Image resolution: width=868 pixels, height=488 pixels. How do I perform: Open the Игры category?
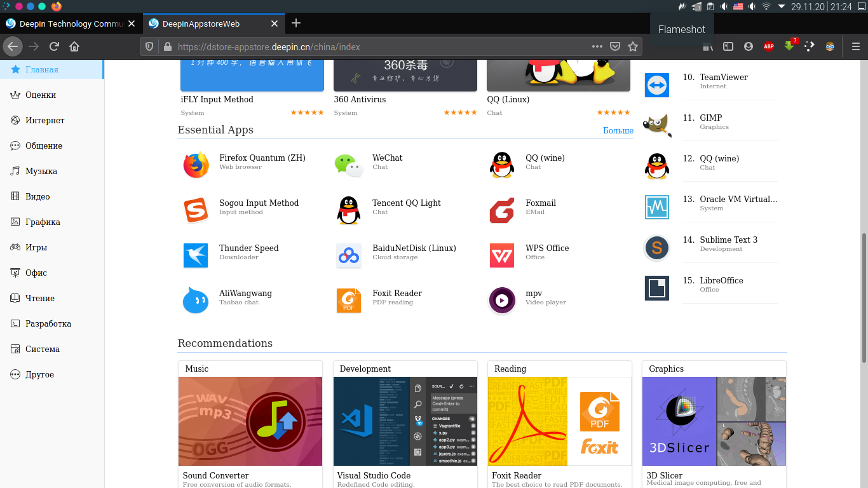tap(51, 247)
